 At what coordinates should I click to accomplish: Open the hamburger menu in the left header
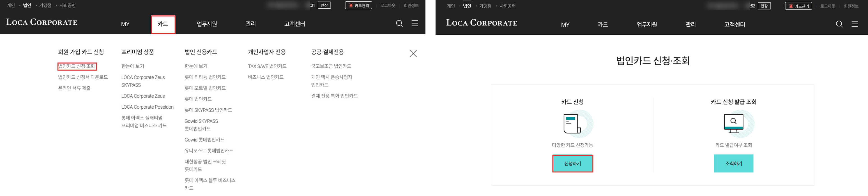pyautogui.click(x=415, y=23)
